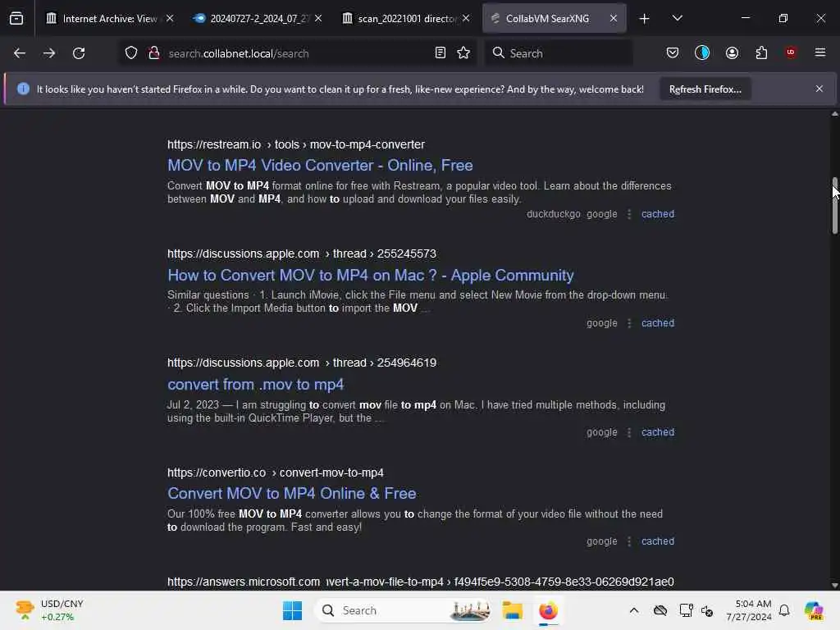Toggle reader view icon in address bar
Viewport: 840px width, 630px height.
440,53
